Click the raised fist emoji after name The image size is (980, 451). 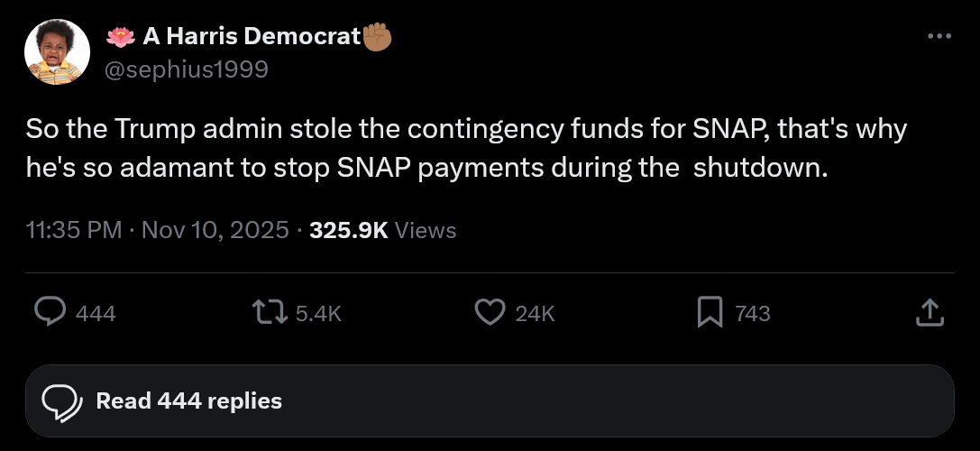[378, 36]
